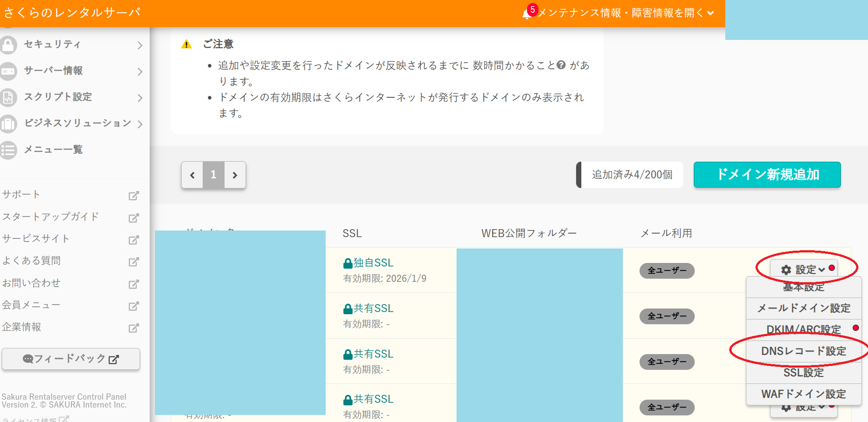Click the business solution briefcase icon

tap(8, 124)
